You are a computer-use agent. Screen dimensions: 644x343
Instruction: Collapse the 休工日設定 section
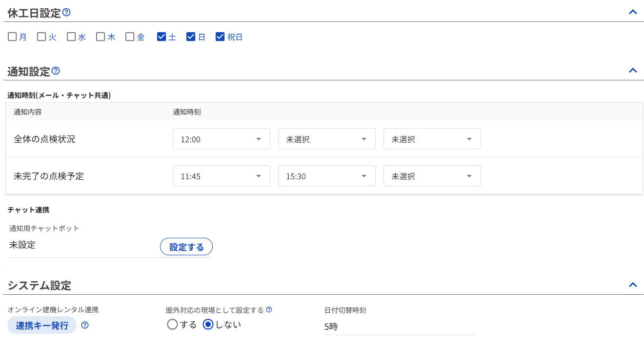pos(633,12)
